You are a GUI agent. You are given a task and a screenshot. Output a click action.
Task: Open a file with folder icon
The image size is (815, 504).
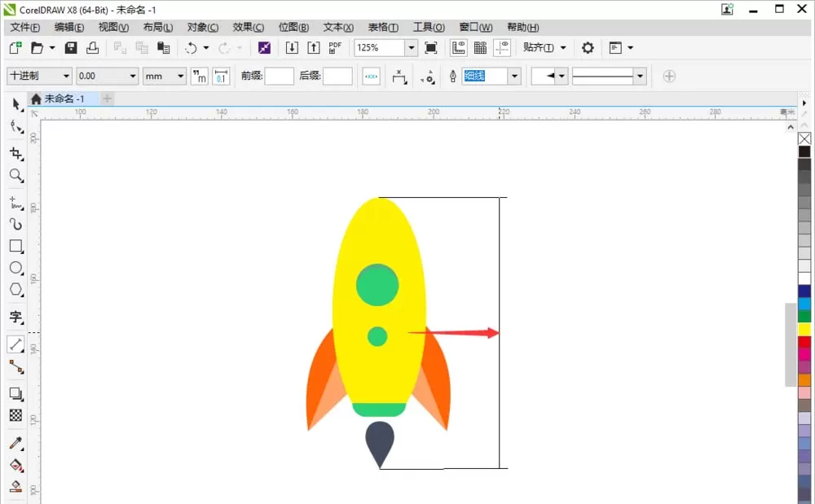pos(37,48)
